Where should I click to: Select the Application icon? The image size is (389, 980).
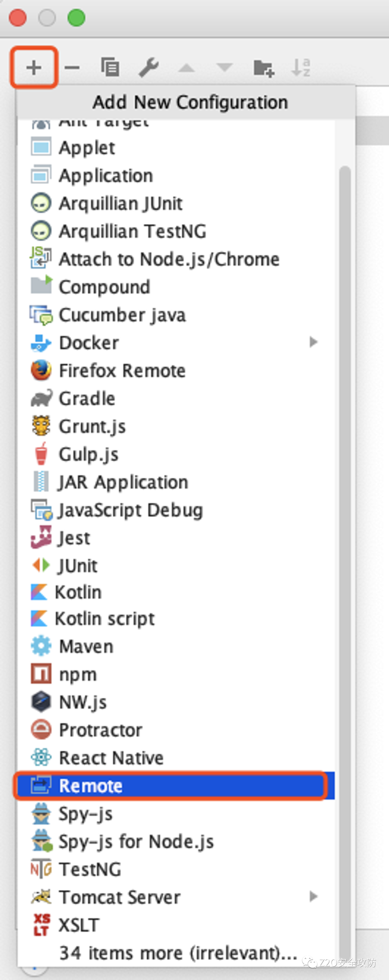pos(41,175)
